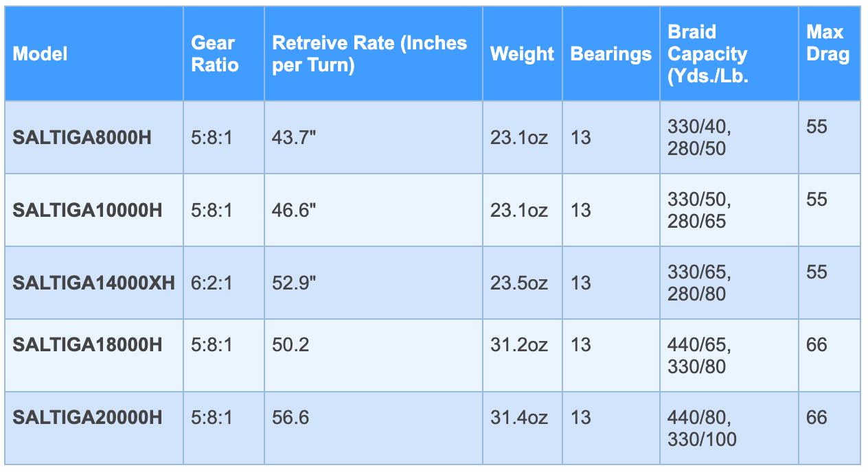Click the 6:2:1 gear ratio cell
Image resolution: width=868 pixels, height=472 pixels.
point(212,283)
